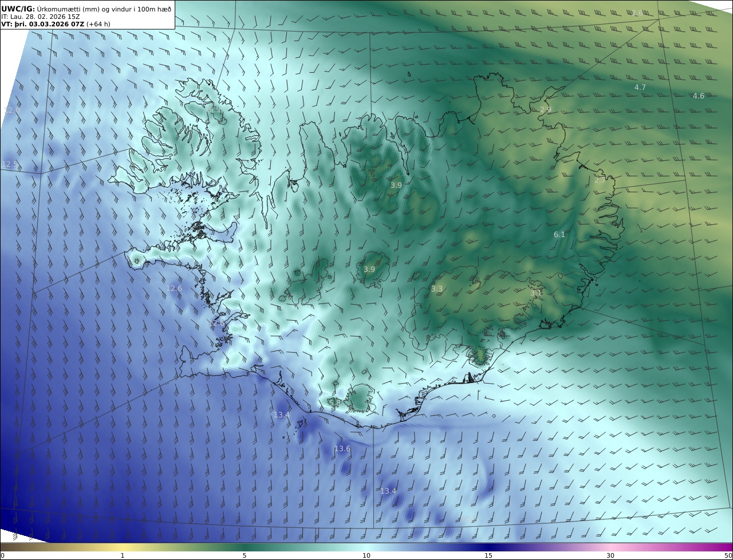This screenshot has height=560, width=733.
Task: Click the 3.1 value label
Action: click(536, 293)
